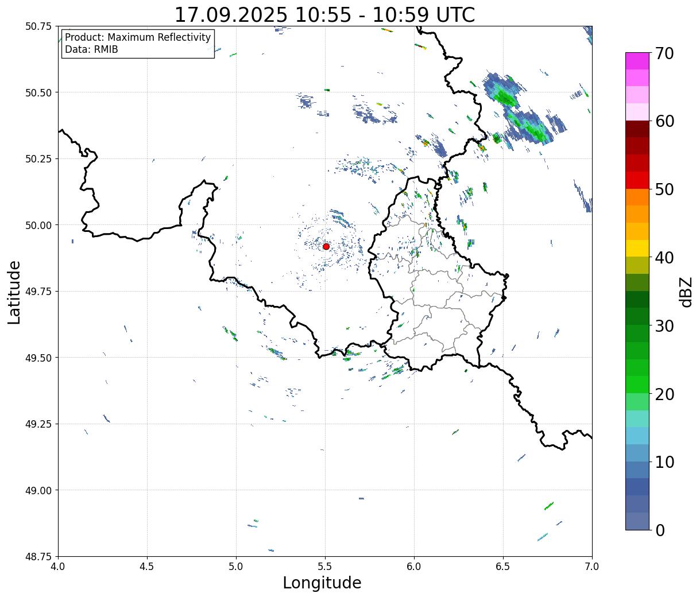The image size is (700, 597).
Task: Click the 'dBZ' colorbar label
Action: click(686, 291)
